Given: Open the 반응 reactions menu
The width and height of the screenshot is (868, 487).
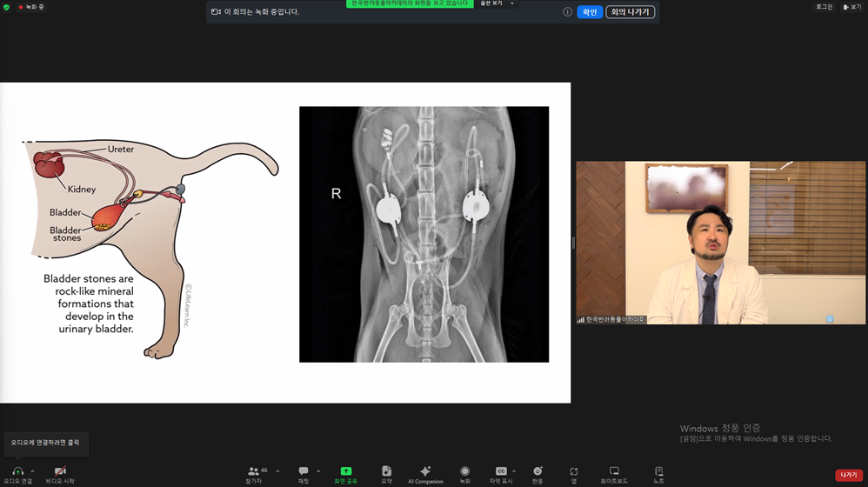Looking at the screenshot, I should point(537,471).
